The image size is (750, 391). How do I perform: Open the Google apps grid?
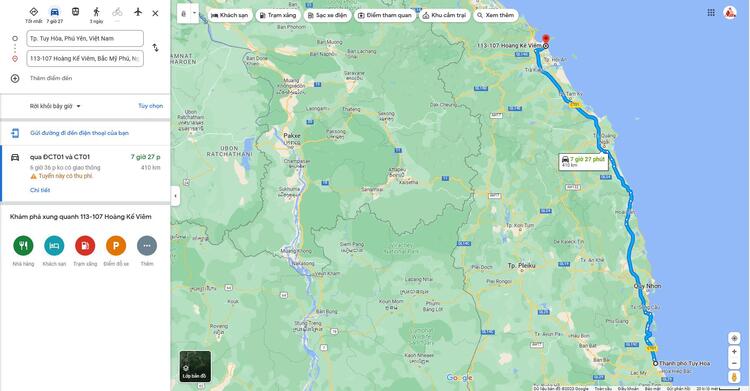click(x=711, y=13)
